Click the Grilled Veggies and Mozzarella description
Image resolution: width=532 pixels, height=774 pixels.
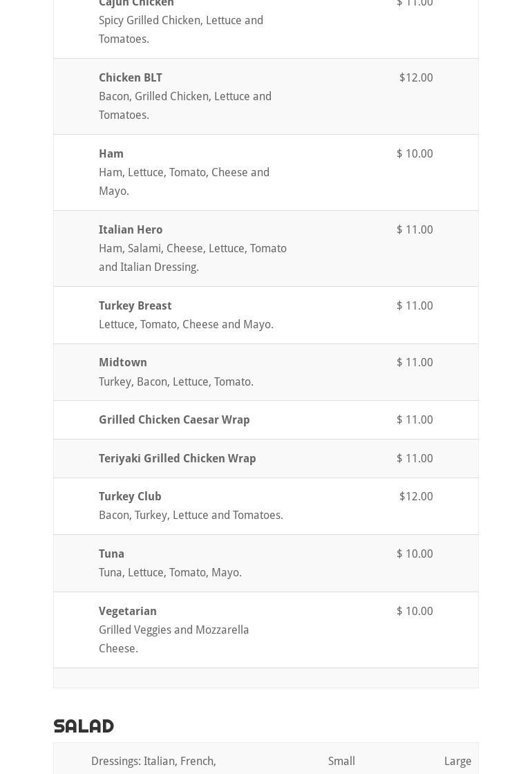click(x=173, y=639)
